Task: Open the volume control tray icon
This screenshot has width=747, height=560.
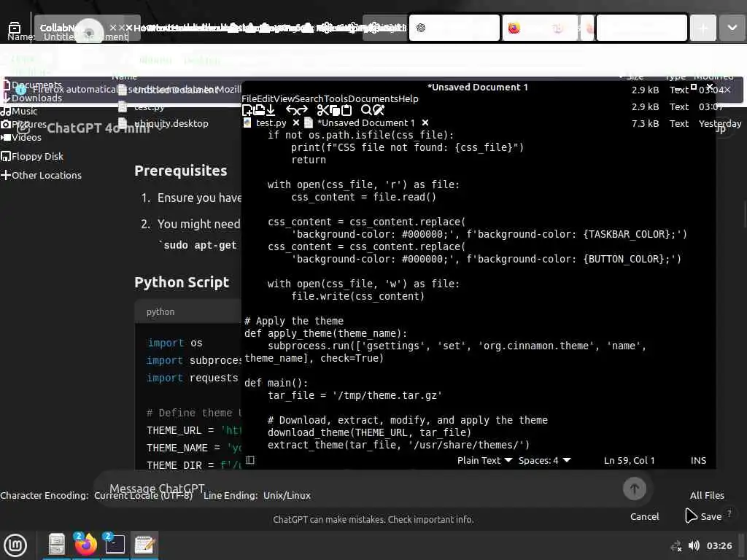Action: click(x=694, y=545)
